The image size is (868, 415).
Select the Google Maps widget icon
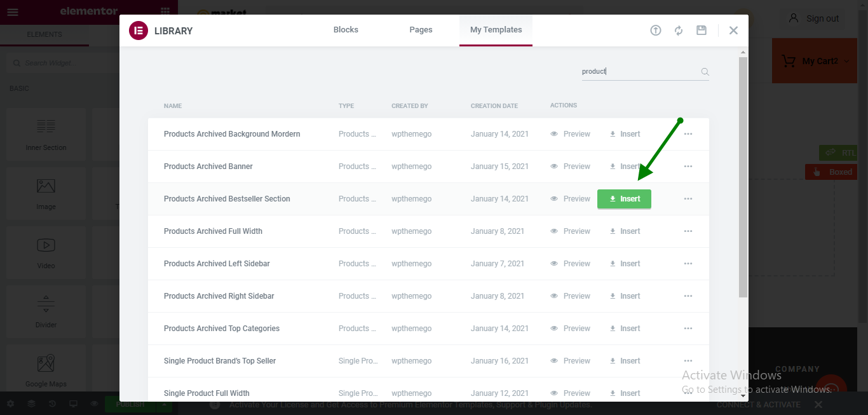pyautogui.click(x=46, y=364)
